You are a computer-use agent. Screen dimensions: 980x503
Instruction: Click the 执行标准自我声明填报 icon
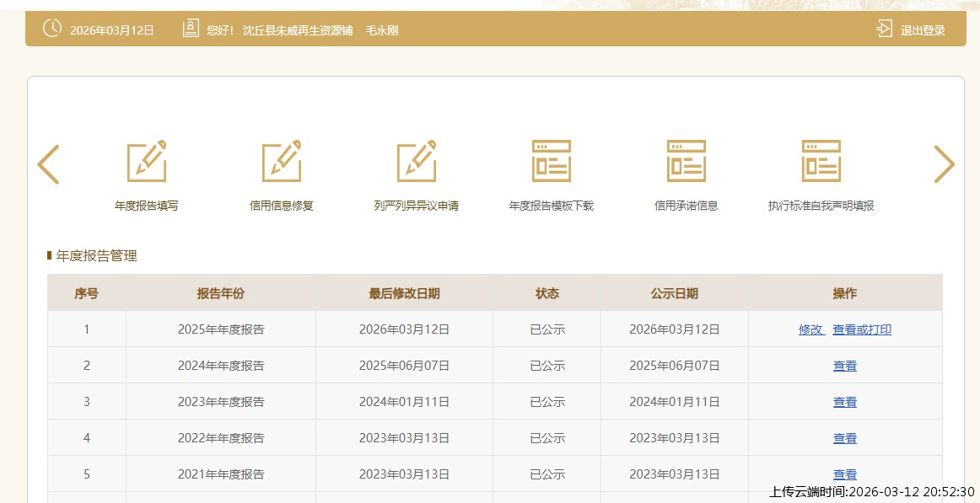click(x=821, y=161)
